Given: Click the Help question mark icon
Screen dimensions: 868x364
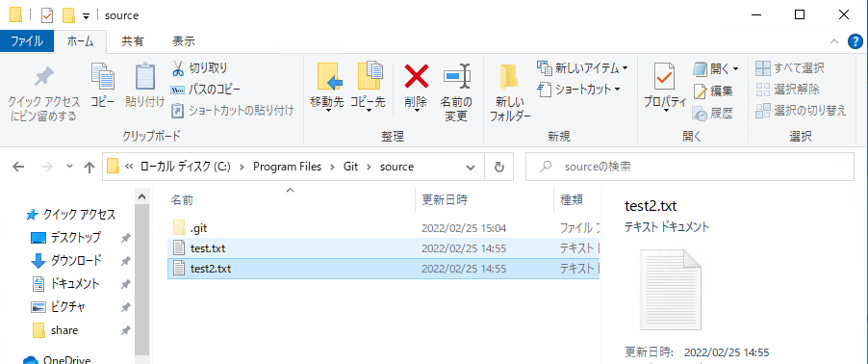Looking at the screenshot, I should pos(855,41).
